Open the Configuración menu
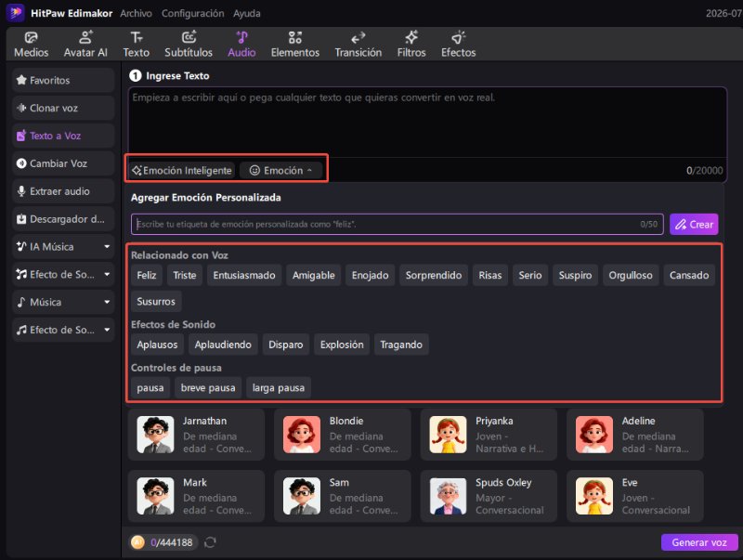Viewport: 743px width, 560px height. point(193,13)
